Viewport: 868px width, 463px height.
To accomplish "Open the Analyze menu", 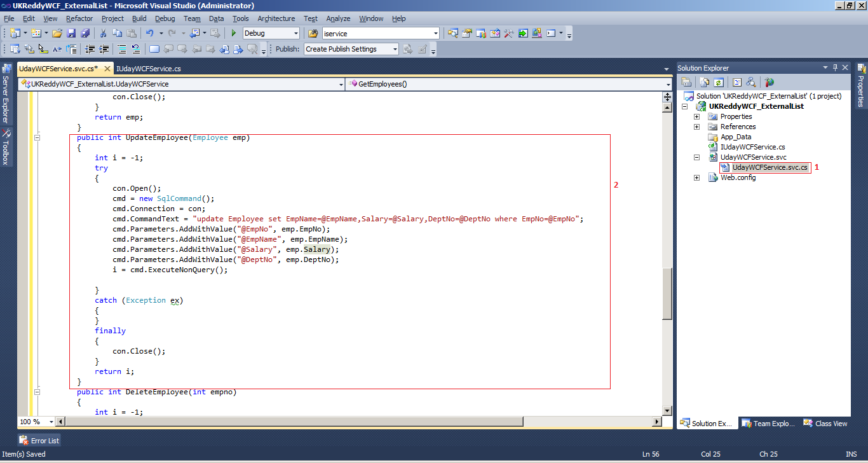I will click(338, 18).
